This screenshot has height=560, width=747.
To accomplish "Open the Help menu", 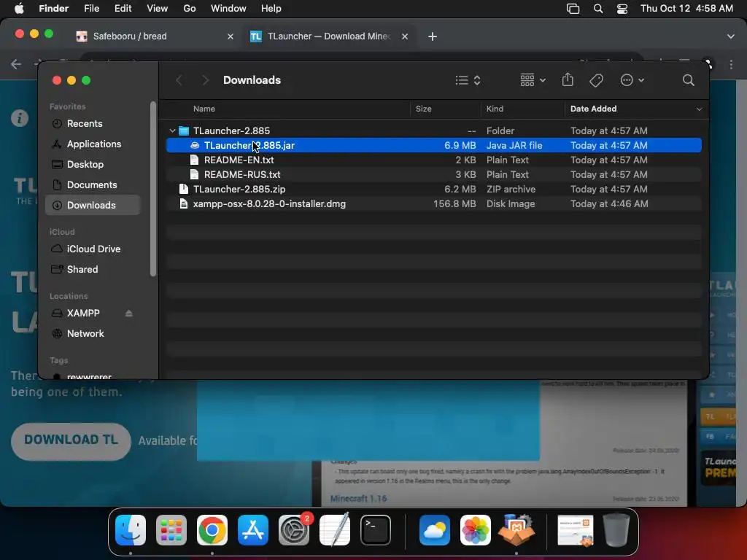I will click(x=271, y=9).
